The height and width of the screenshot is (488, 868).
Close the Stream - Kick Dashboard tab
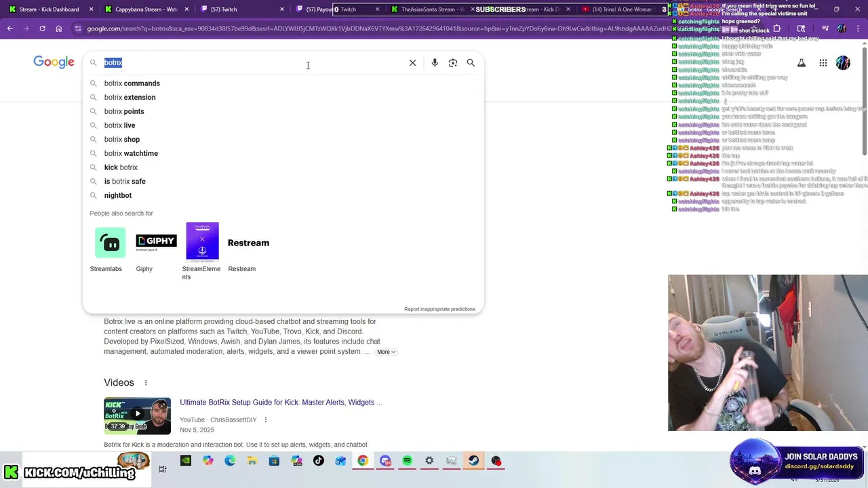[92, 9]
